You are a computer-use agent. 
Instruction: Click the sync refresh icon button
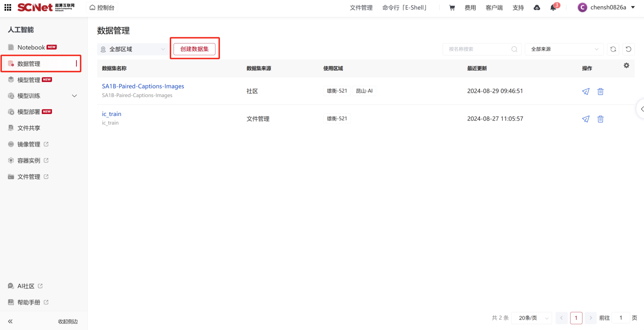click(x=613, y=49)
